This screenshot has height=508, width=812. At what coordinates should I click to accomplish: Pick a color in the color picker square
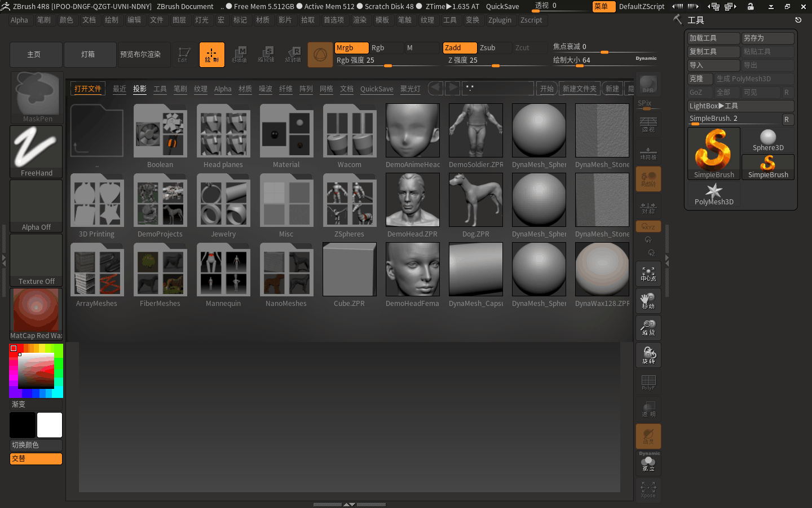click(36, 371)
